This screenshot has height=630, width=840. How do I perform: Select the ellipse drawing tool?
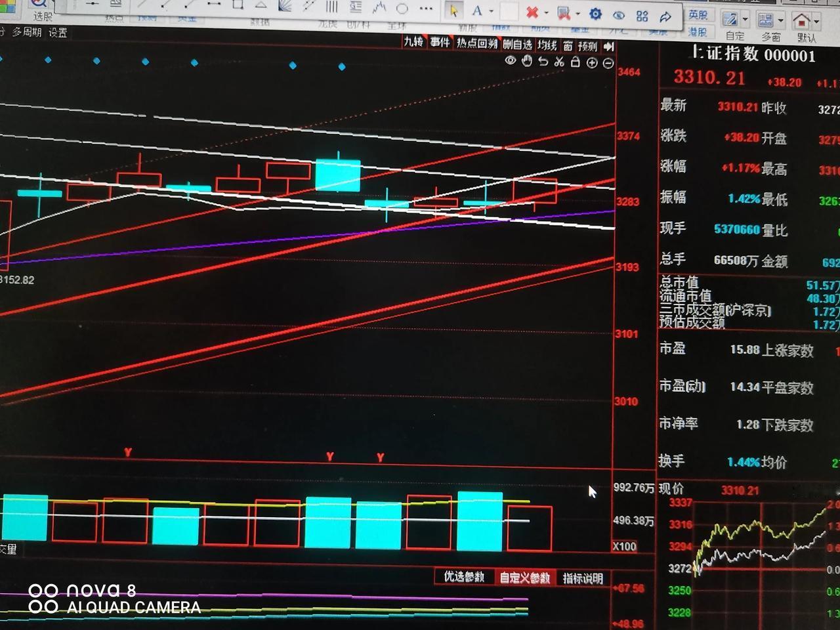click(402, 9)
